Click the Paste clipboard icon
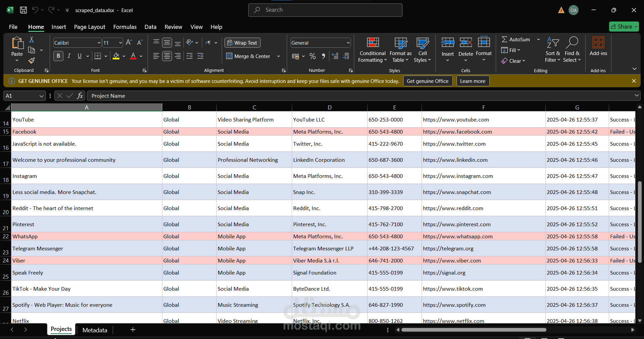The image size is (644, 339). coord(17,43)
